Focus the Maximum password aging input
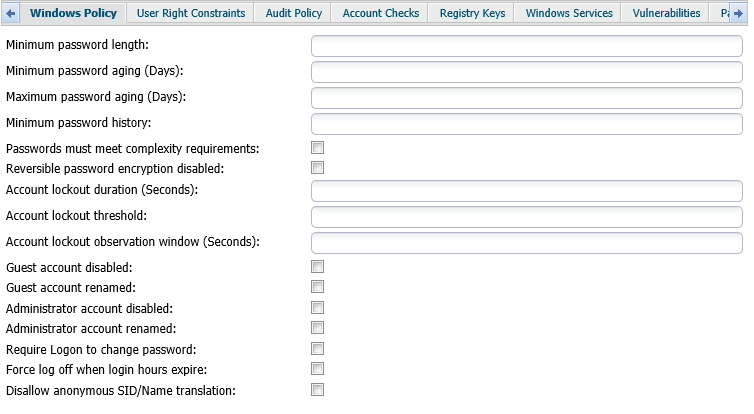The width and height of the screenshot is (754, 414). click(526, 97)
